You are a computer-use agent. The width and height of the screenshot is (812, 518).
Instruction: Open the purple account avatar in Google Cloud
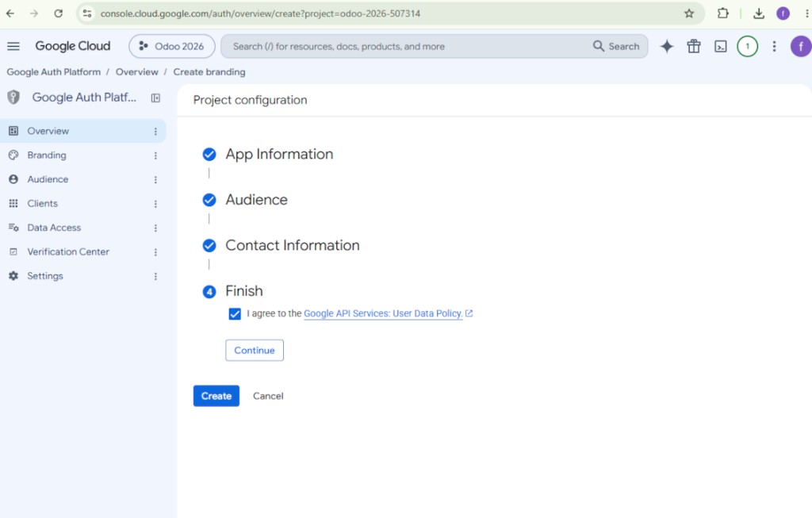click(801, 46)
